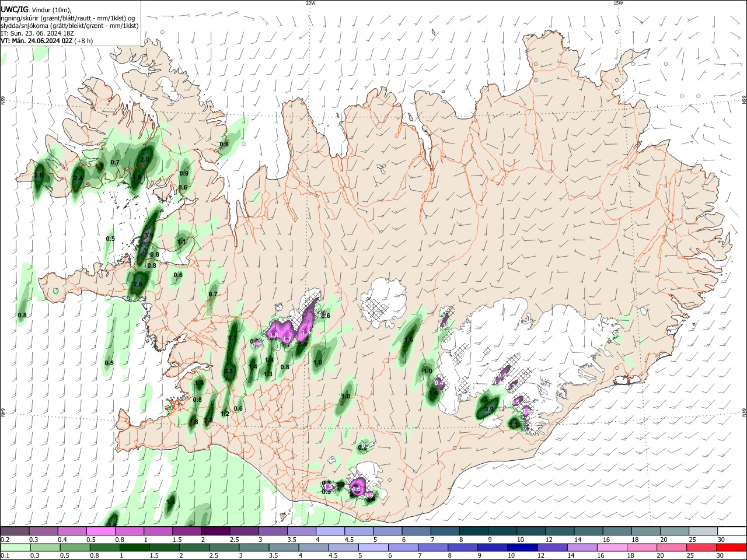Select the 'IT: Sun. 23. 06. 2024 18Z' line

tap(37, 33)
